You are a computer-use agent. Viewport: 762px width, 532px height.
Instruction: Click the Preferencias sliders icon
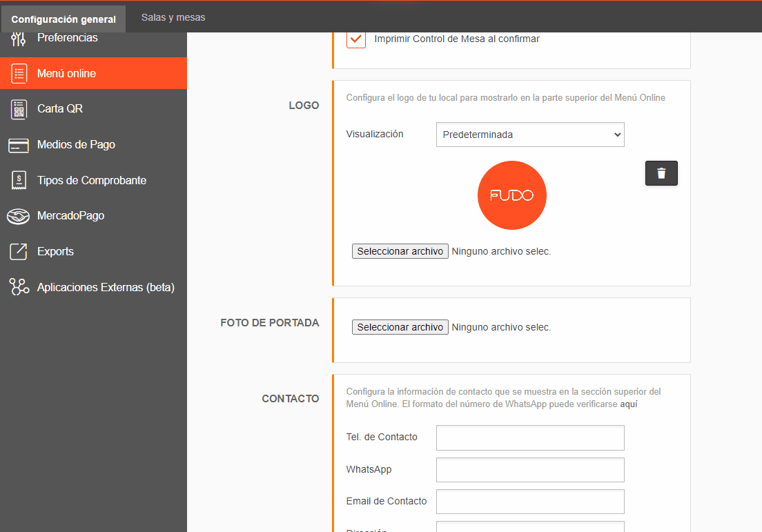pos(19,39)
